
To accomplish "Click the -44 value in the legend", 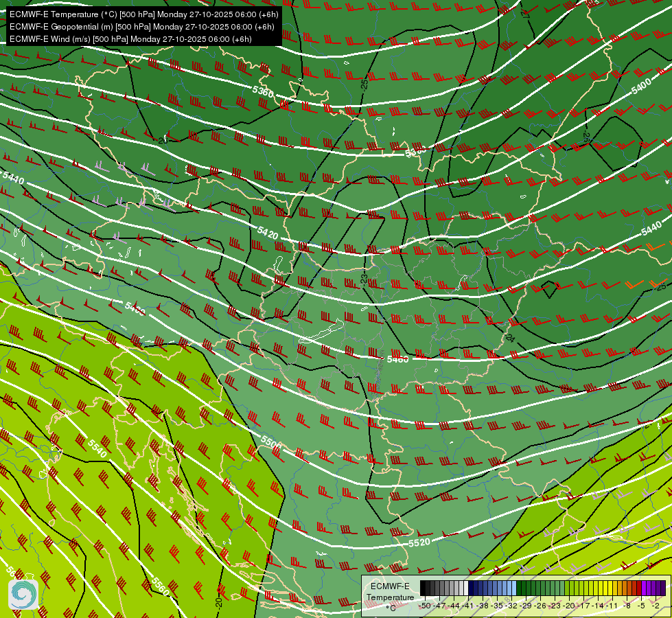I will click(454, 606).
